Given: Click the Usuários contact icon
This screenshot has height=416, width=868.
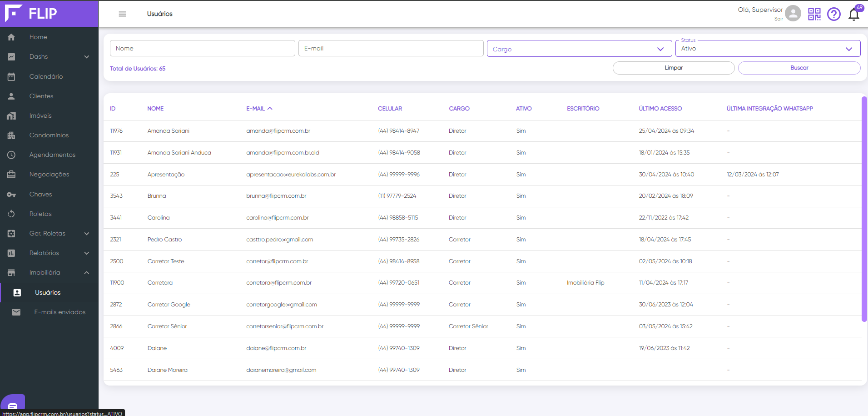Looking at the screenshot, I should (17, 293).
